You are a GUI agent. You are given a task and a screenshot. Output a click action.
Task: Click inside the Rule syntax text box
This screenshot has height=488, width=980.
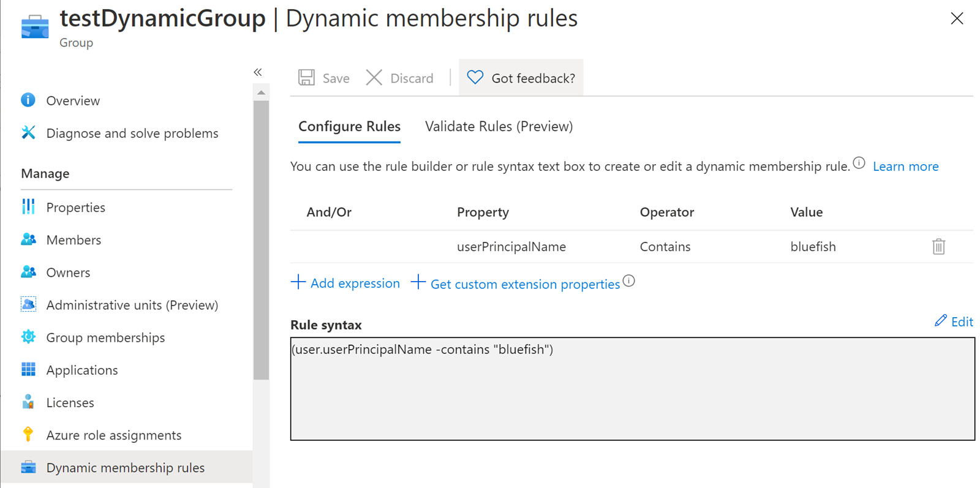point(633,389)
